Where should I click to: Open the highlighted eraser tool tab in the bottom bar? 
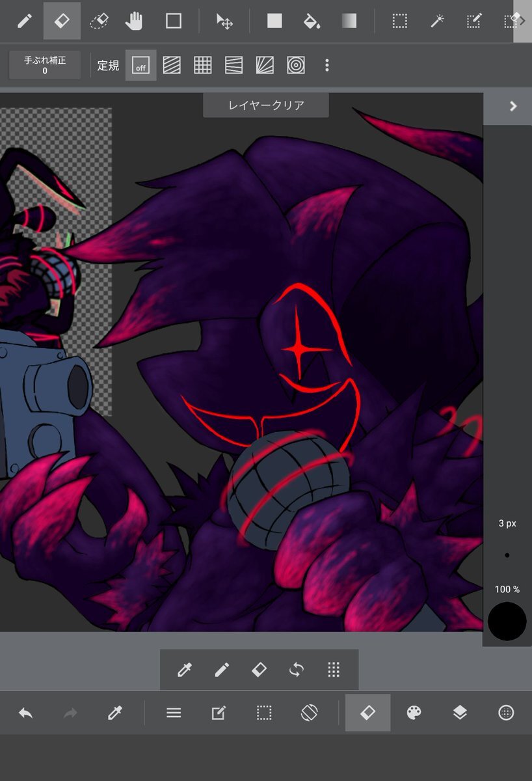368,713
